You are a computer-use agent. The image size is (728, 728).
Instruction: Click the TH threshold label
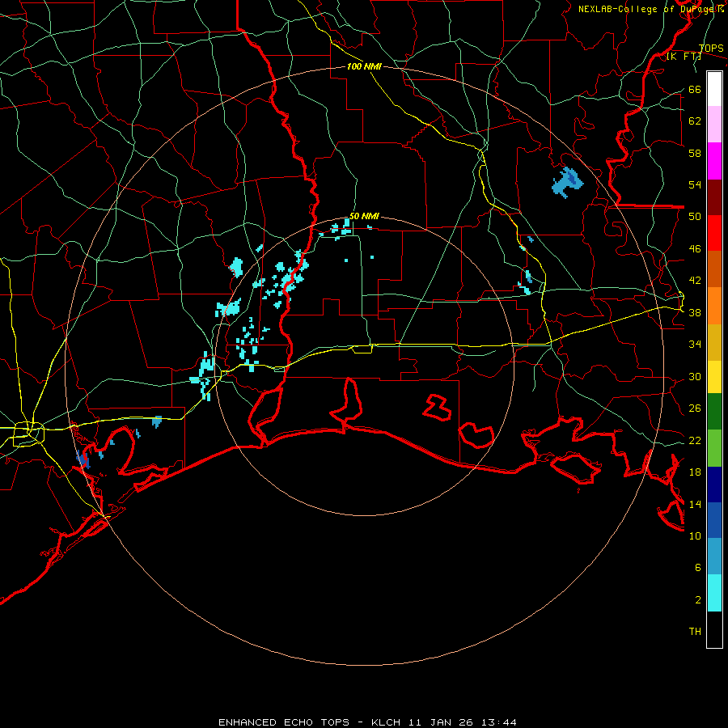click(695, 632)
